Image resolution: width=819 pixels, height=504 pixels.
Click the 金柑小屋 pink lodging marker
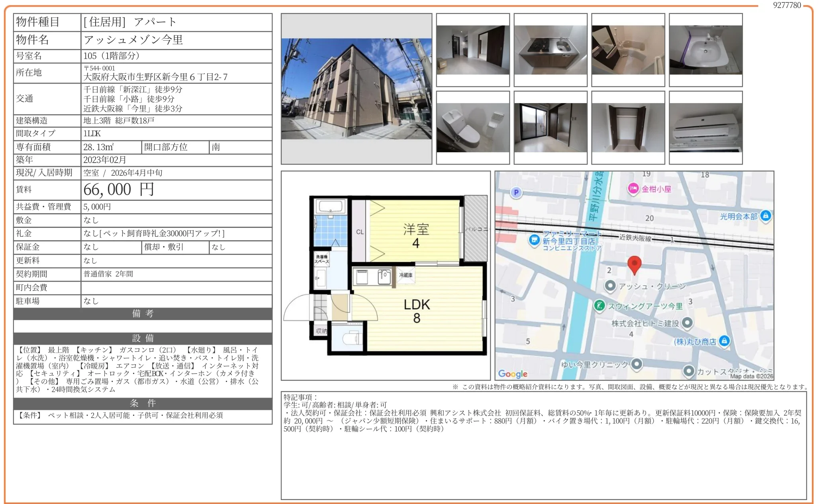[633, 189]
